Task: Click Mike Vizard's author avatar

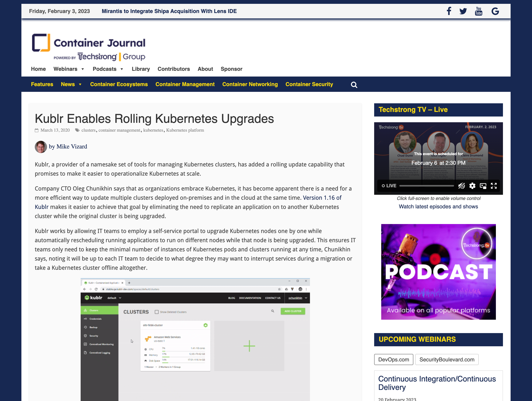Action: [41, 147]
